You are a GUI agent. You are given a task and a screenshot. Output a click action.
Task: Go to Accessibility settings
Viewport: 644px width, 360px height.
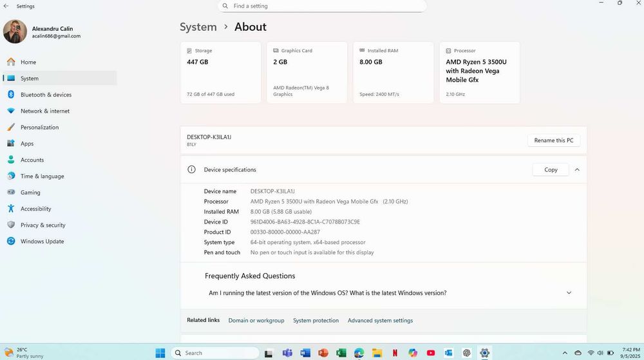(x=59, y=209)
